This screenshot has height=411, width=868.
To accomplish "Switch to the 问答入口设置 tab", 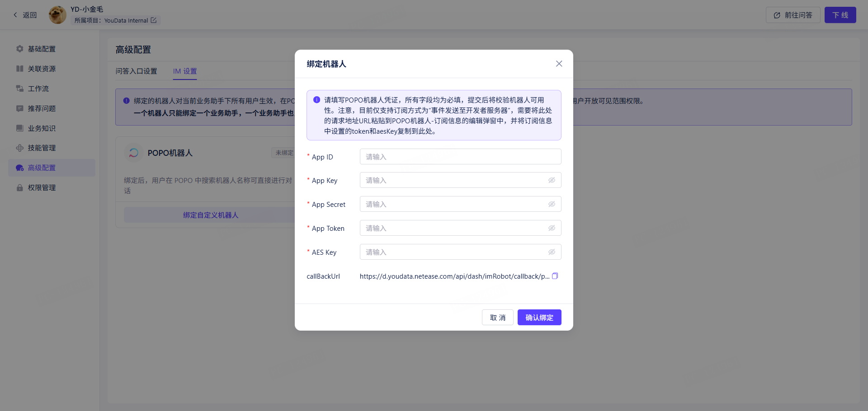I will click(x=136, y=71).
